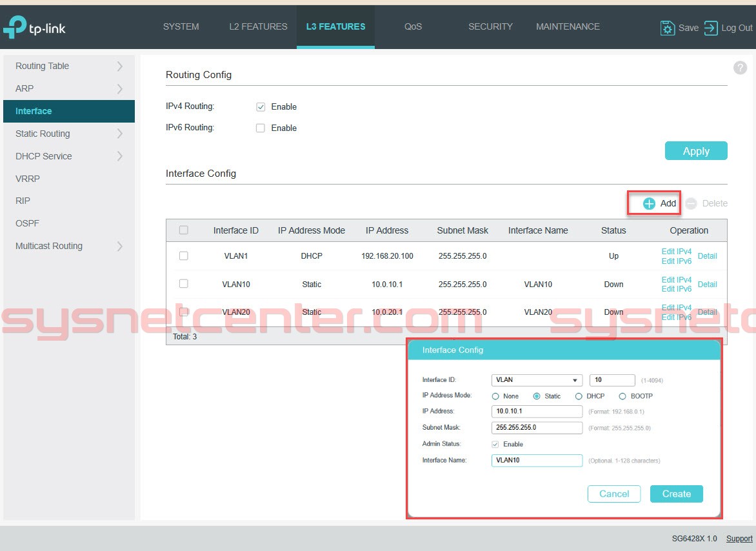This screenshot has height=551, width=756.
Task: Select the DHCP IP address mode radio
Action: coord(579,396)
